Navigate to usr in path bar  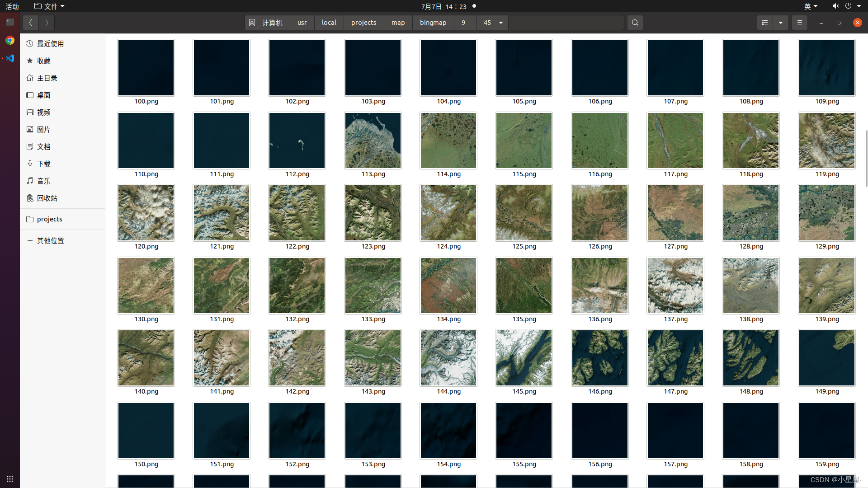(302, 23)
